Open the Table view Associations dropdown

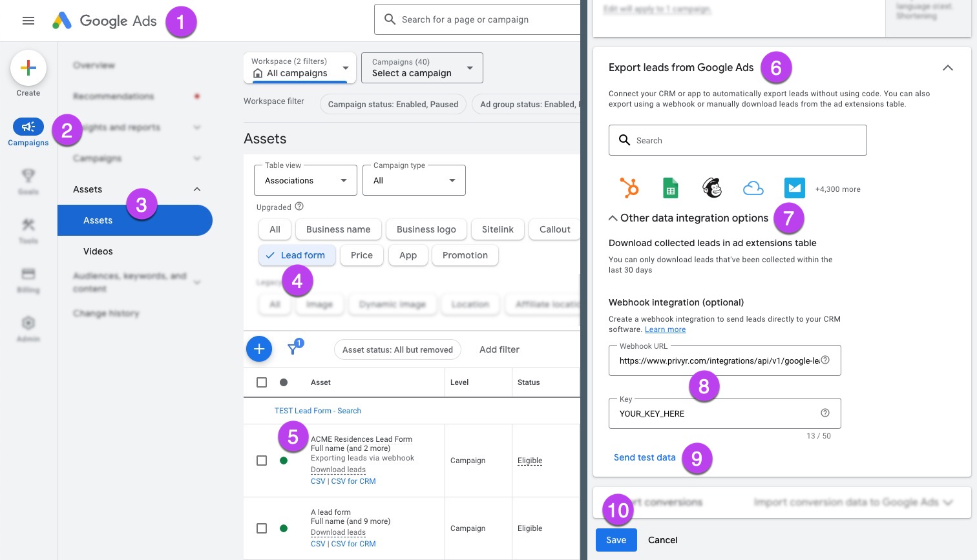point(305,181)
